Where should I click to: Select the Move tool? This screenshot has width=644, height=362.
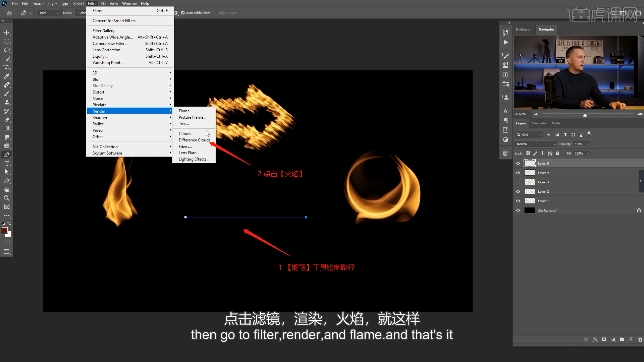coord(7,33)
